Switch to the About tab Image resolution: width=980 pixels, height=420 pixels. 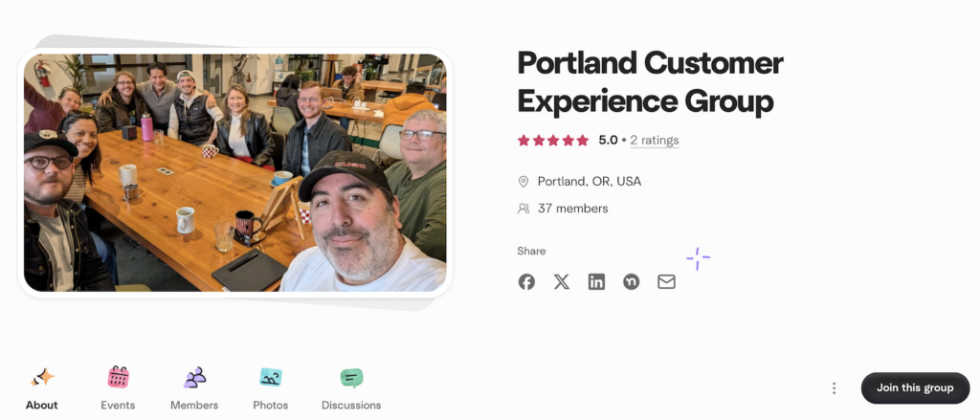(42, 388)
